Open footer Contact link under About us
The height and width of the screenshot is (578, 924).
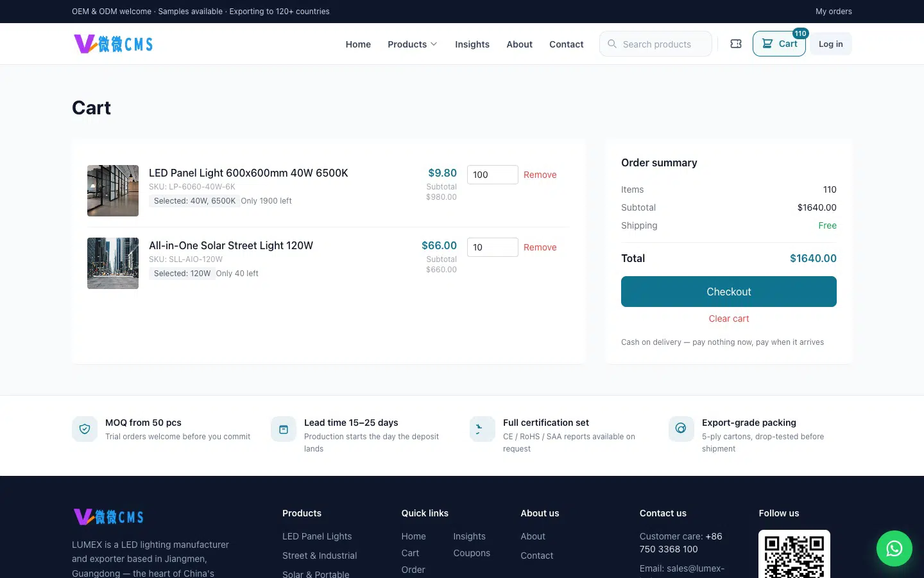[537, 556]
